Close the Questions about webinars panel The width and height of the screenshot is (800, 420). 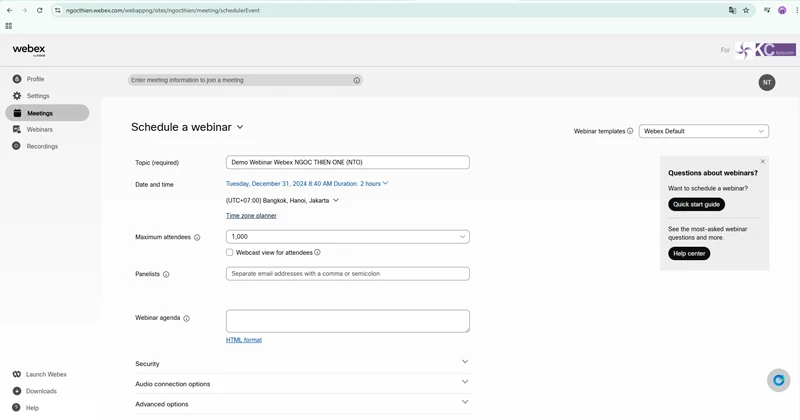763,161
